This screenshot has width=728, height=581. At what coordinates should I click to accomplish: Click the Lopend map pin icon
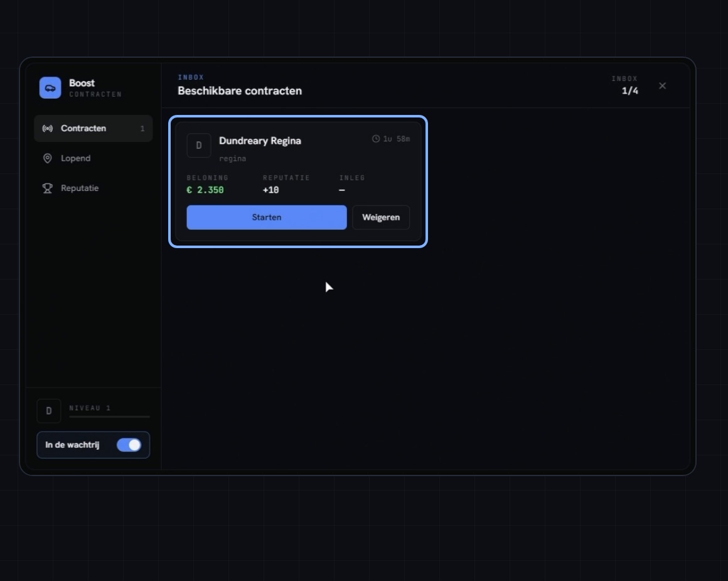click(x=47, y=158)
